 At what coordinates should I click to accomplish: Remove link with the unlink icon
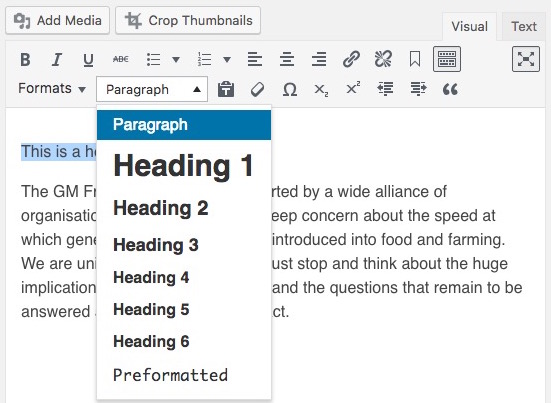[x=383, y=59]
